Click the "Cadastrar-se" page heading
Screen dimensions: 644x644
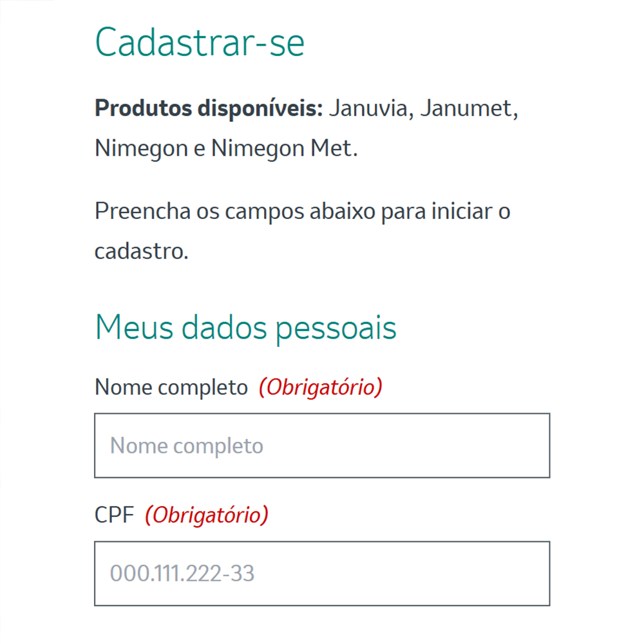tap(200, 44)
